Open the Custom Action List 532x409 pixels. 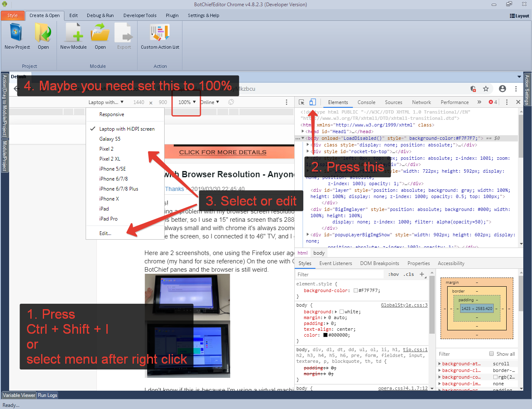[x=160, y=33]
